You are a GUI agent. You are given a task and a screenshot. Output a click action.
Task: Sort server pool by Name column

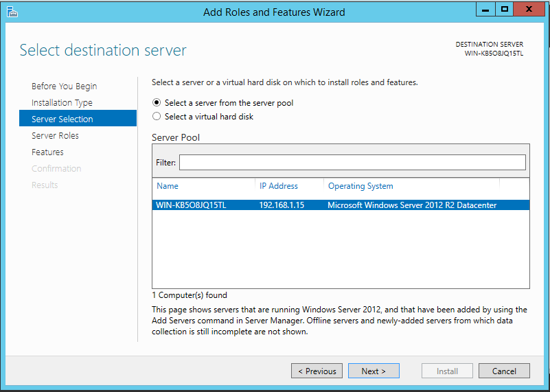[x=168, y=186]
